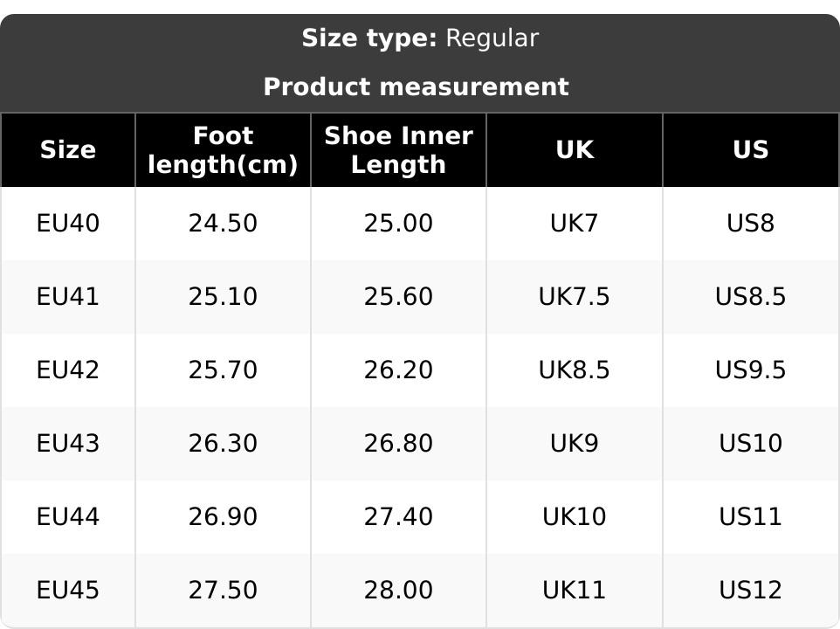Select the US12 size cell
840x629 pixels.
[x=750, y=591]
